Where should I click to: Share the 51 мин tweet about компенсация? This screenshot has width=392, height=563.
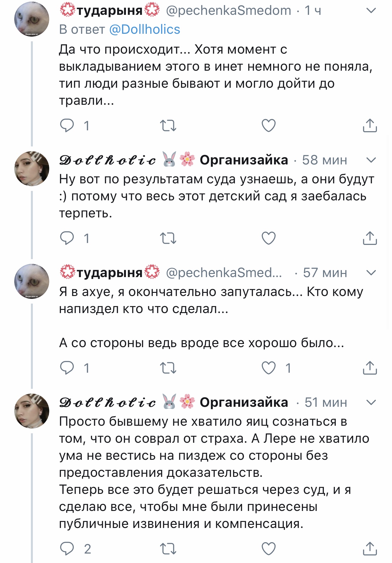(370, 549)
